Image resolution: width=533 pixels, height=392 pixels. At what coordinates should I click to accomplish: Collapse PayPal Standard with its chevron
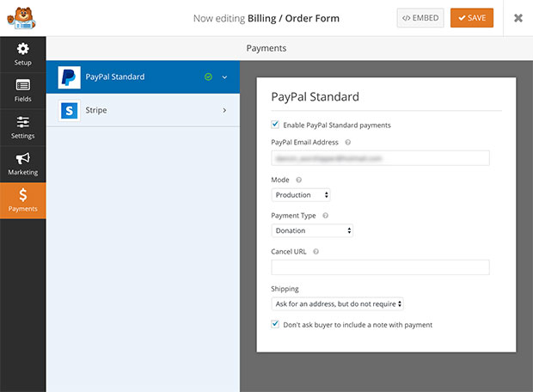click(x=224, y=77)
